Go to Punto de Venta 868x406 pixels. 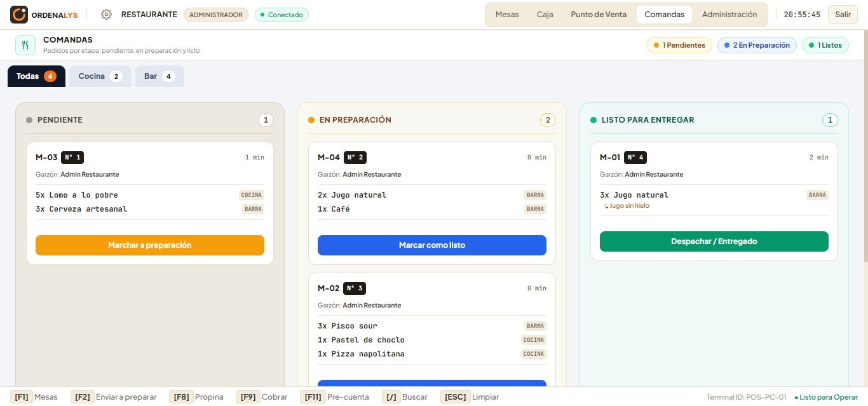click(x=599, y=15)
